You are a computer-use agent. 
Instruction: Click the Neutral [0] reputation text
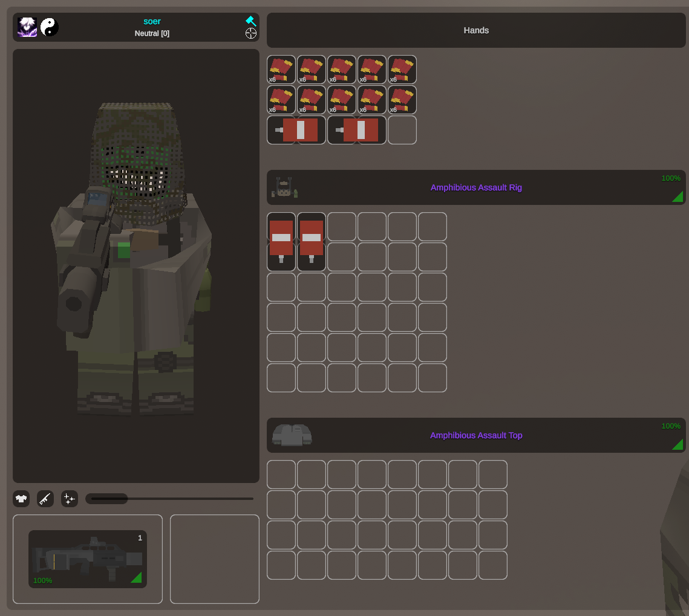coord(152,33)
